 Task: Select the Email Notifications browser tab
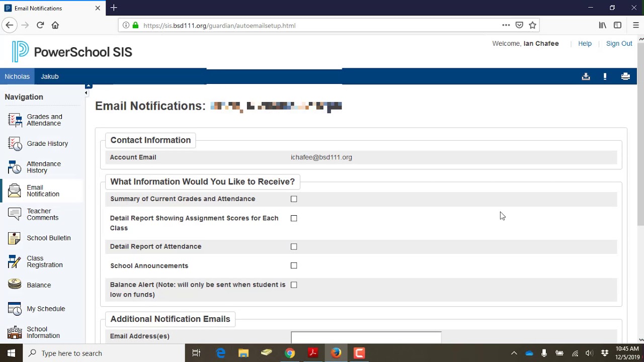pos(52,8)
